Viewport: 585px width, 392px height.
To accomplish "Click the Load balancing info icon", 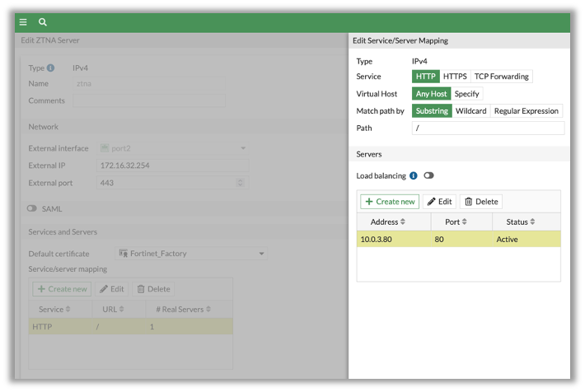I will point(414,175).
